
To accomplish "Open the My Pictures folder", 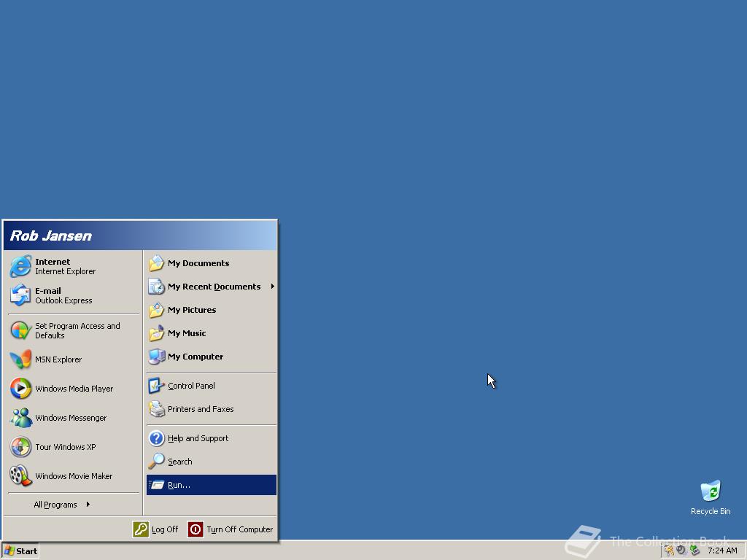I will [212, 309].
